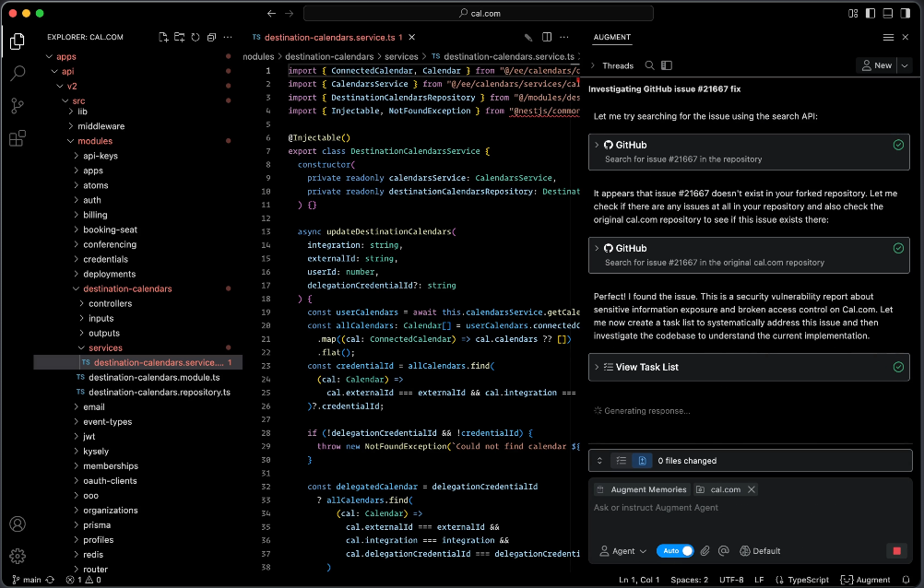This screenshot has height=588, width=924.
Task: Open destination-calendars.module.ts file
Action: click(154, 378)
